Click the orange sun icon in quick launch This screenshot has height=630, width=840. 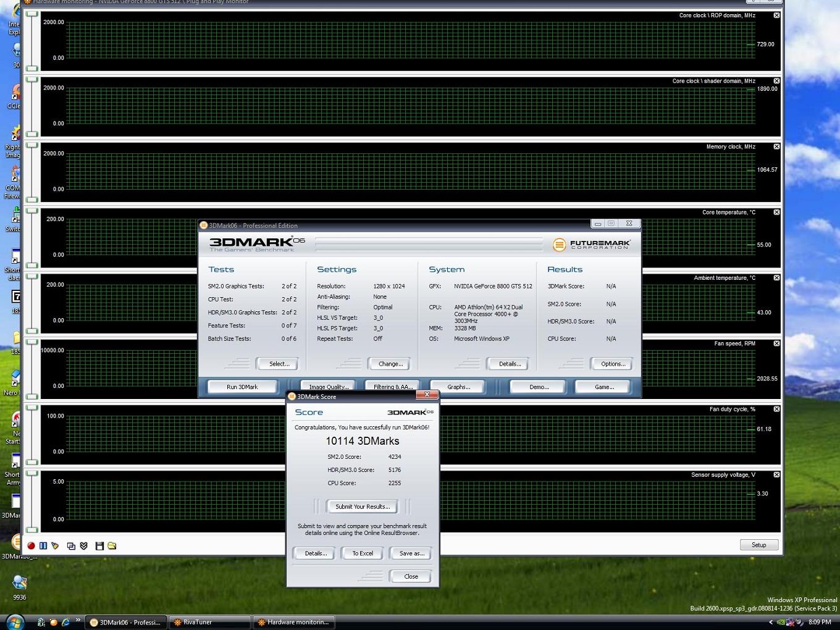click(53, 622)
